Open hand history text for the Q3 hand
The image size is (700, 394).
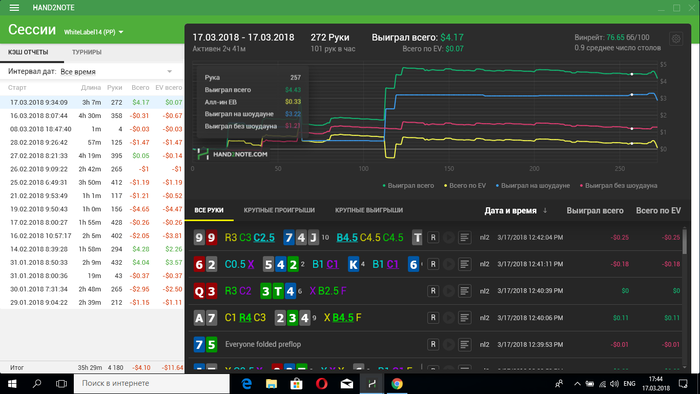pos(464,291)
